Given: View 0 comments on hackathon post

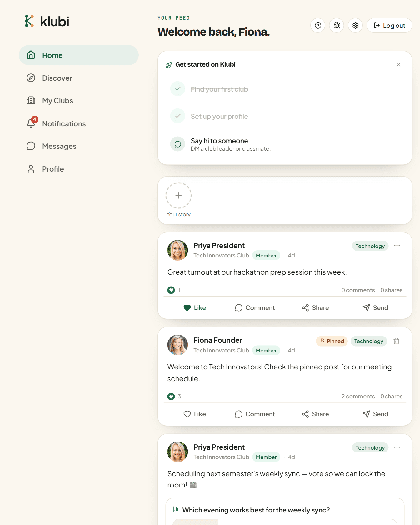Looking at the screenshot, I should [x=358, y=290].
